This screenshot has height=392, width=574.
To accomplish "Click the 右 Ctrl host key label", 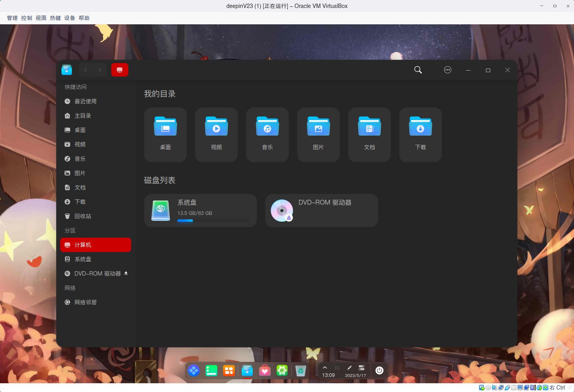I will click(x=557, y=388).
